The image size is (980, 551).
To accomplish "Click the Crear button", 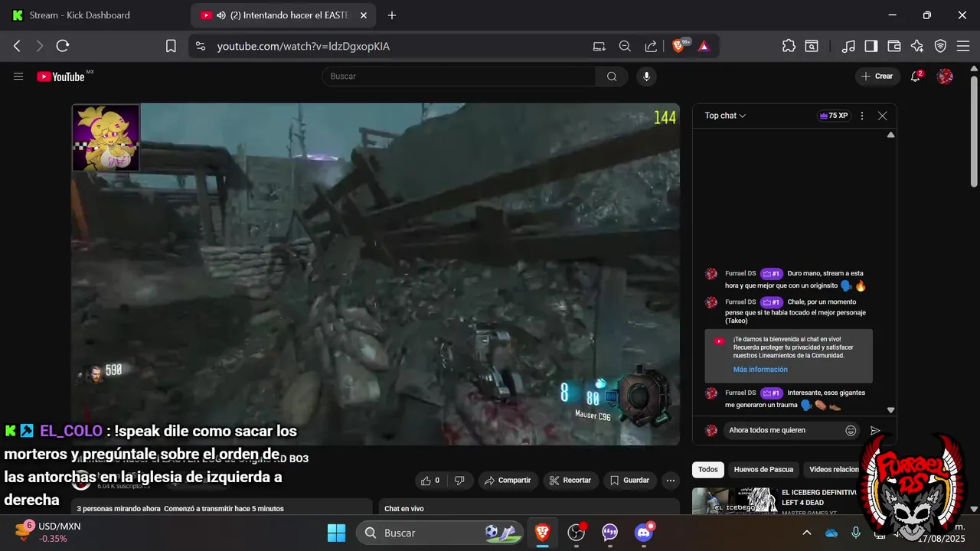I will (x=877, y=76).
